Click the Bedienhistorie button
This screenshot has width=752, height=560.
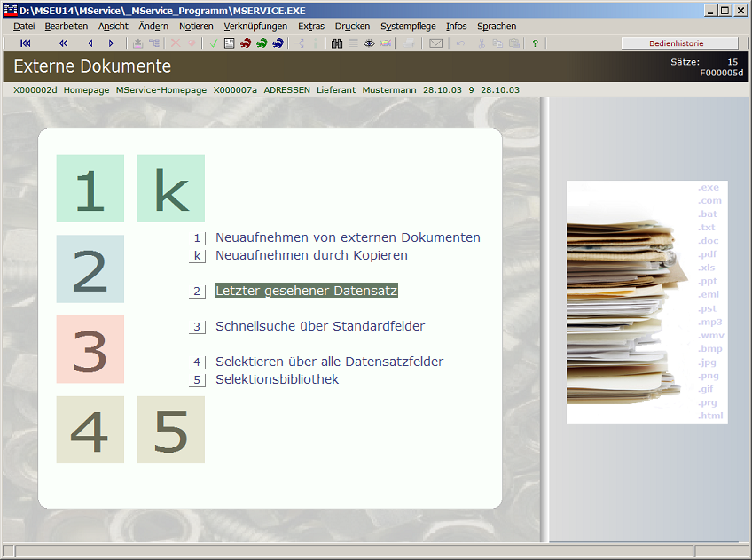[680, 43]
